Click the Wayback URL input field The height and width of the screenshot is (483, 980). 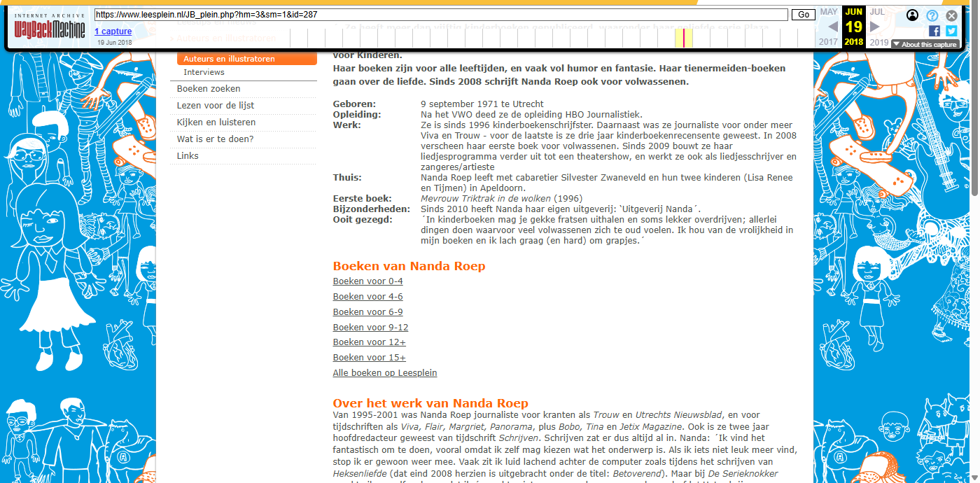[x=441, y=15]
